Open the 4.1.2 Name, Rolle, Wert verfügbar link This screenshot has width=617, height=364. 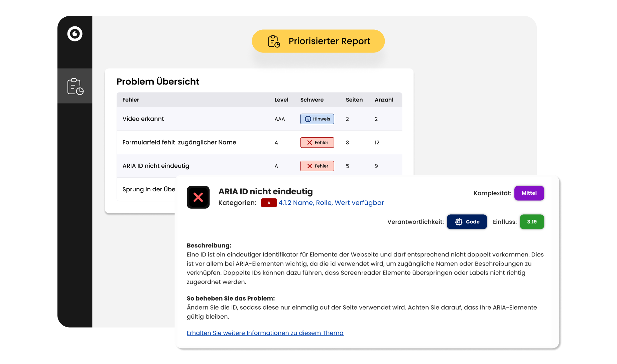[331, 203]
